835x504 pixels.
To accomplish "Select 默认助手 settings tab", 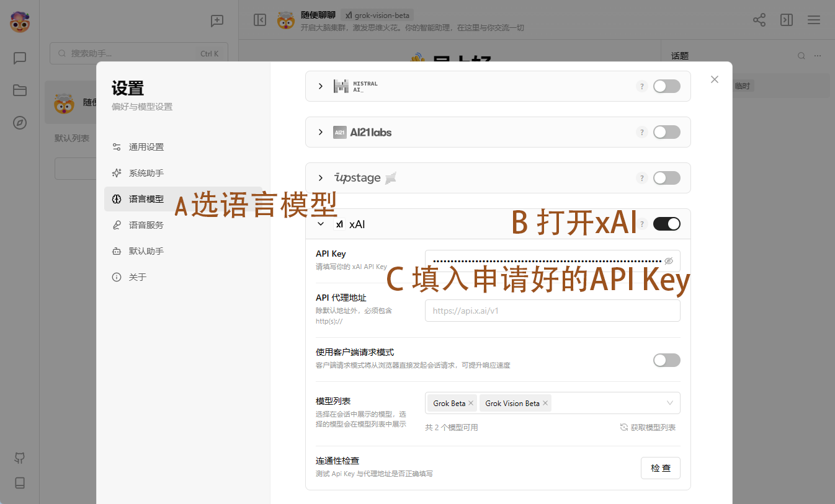I will [184, 251].
